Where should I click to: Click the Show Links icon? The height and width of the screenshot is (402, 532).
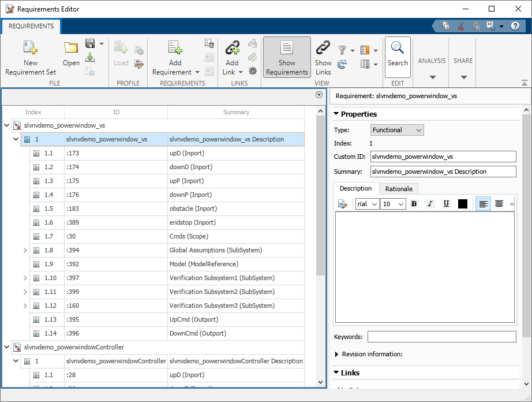pyautogui.click(x=323, y=49)
